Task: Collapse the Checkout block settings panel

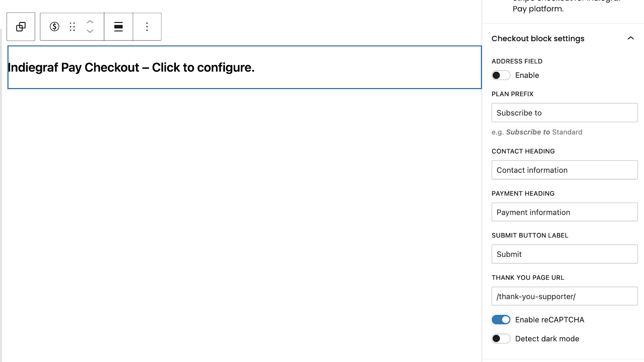Action: pyautogui.click(x=630, y=39)
